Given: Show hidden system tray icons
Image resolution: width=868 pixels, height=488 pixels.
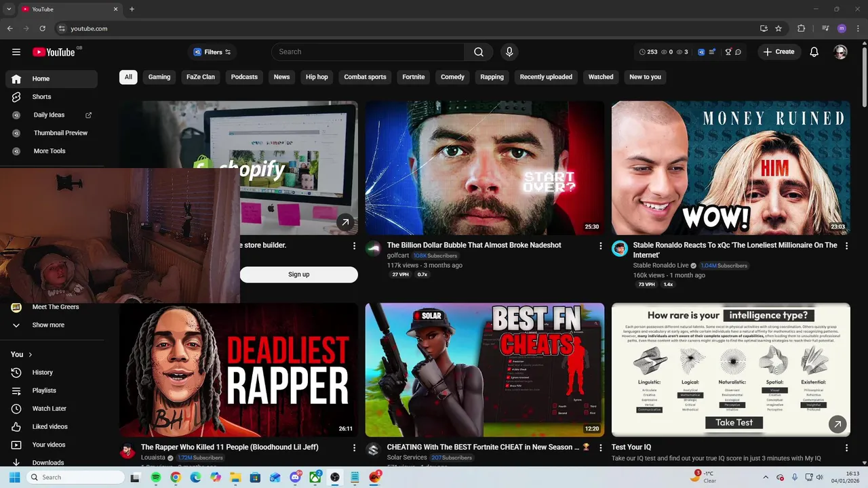Looking at the screenshot, I should (766, 477).
